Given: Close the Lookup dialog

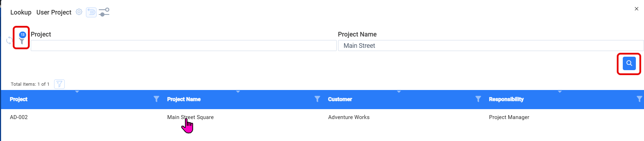Looking at the screenshot, I should coord(637,9).
